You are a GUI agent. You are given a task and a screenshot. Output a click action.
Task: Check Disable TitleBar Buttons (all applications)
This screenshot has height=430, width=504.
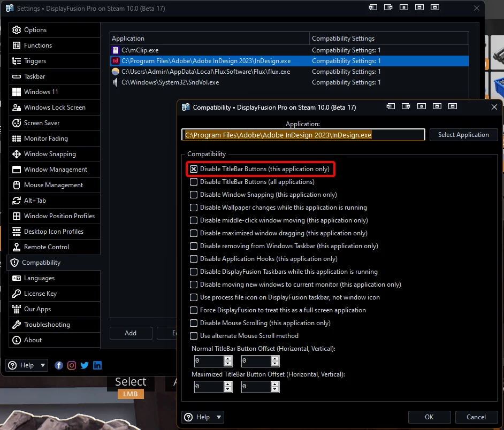pyautogui.click(x=194, y=182)
